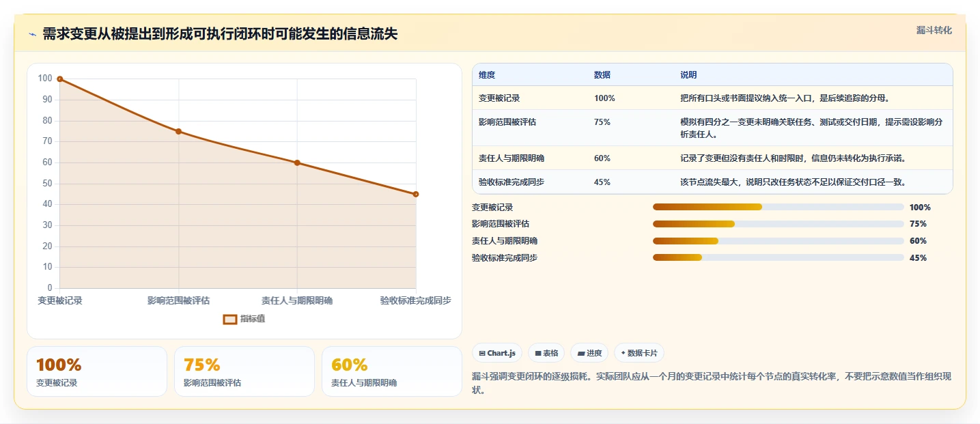Click description starting 记录了变更但没有责任人
The image size is (980, 424).
pyautogui.click(x=793, y=158)
